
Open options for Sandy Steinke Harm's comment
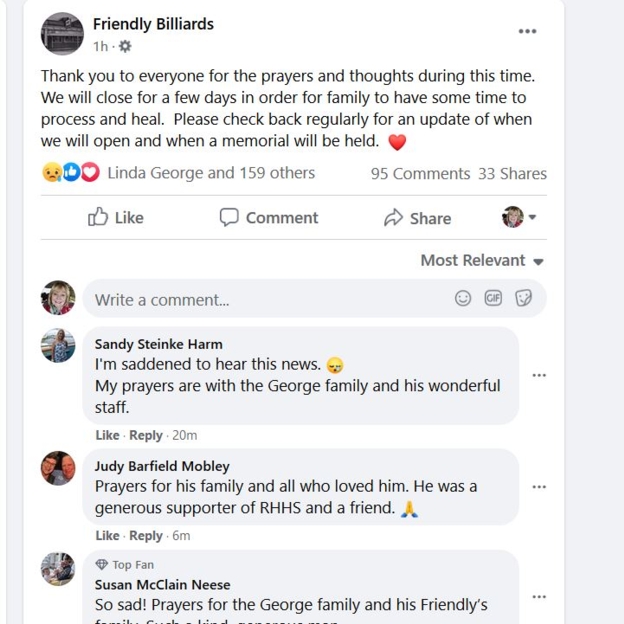point(539,376)
